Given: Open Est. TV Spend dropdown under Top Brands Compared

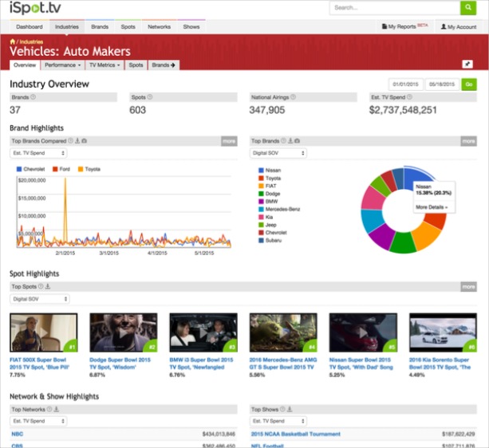Looking at the screenshot, I should 38,153.
